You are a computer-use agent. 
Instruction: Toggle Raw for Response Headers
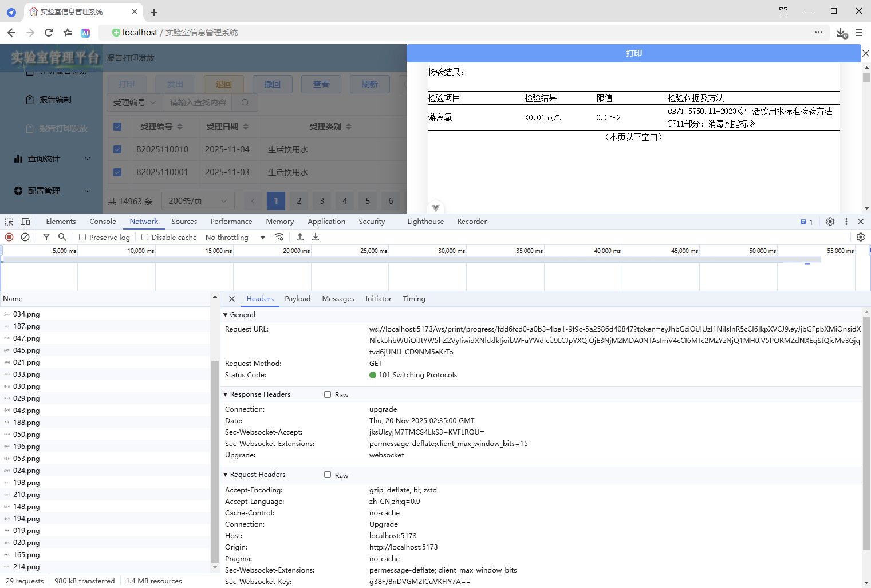(x=328, y=394)
